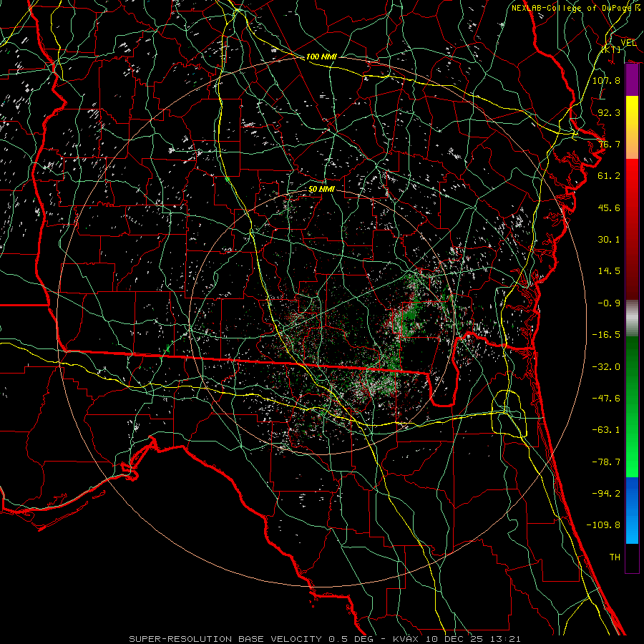This screenshot has height=644, width=644.
Task: Click the KVAX station identifier in caption
Action: tap(407, 639)
